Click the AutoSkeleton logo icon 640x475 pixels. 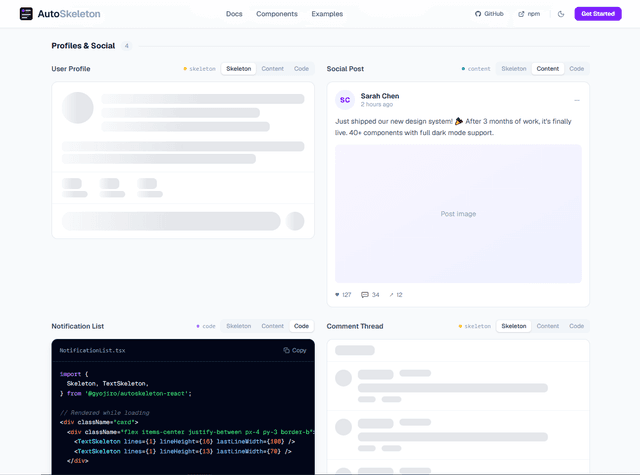26,13
